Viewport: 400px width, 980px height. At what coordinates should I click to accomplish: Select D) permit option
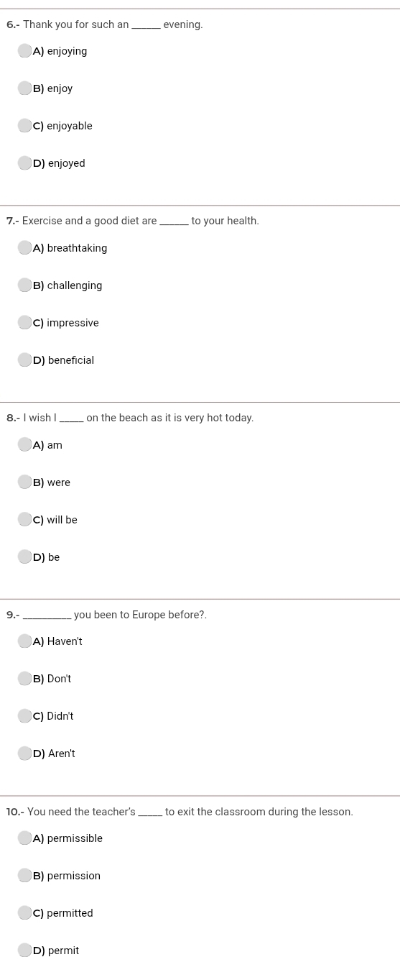pos(25,951)
